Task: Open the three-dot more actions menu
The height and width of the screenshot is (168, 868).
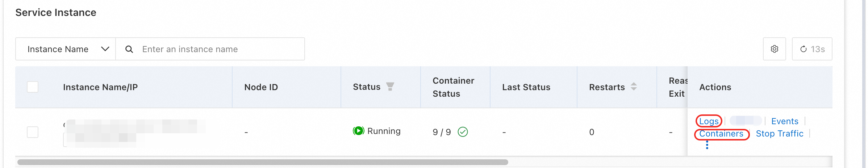Action: 707,146
